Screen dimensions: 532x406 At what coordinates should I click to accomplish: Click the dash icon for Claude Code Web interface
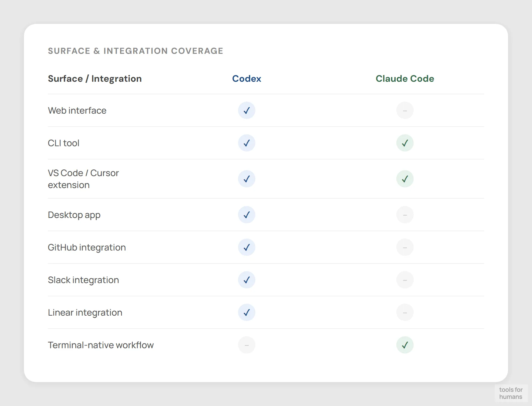click(x=405, y=110)
